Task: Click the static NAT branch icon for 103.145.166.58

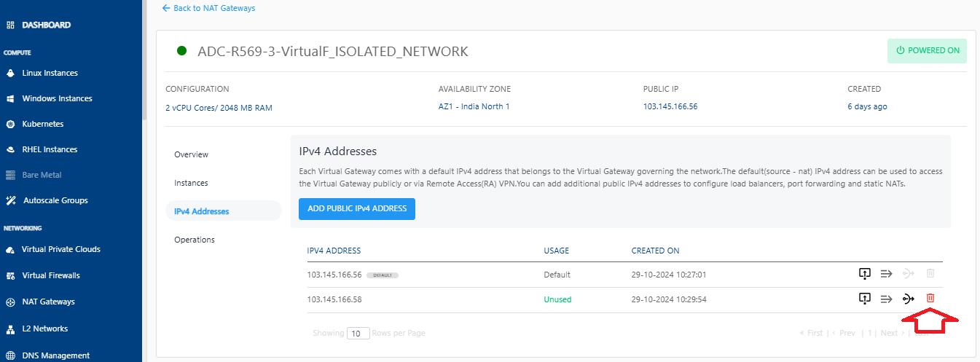Action: [908, 298]
